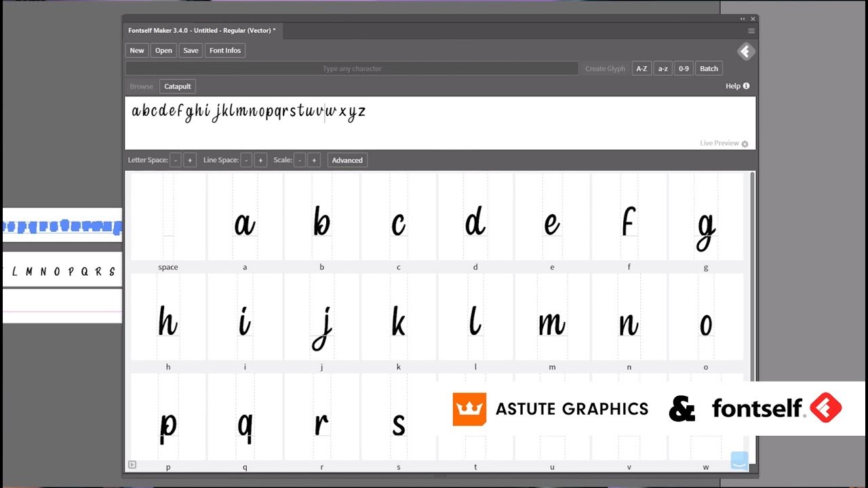Click the blue chat bubble icon
The height and width of the screenshot is (488, 868).
pyautogui.click(x=740, y=460)
